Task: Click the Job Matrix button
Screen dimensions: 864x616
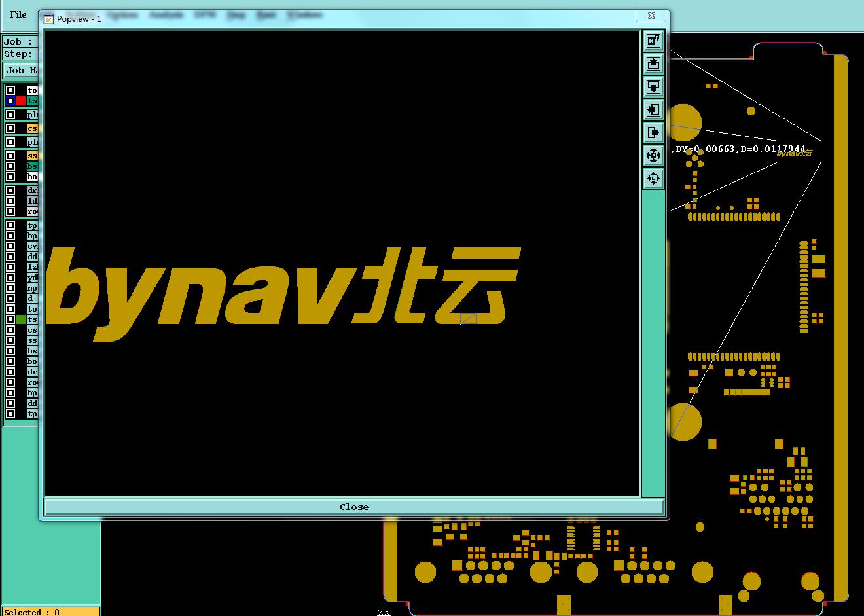Action: click(x=22, y=70)
